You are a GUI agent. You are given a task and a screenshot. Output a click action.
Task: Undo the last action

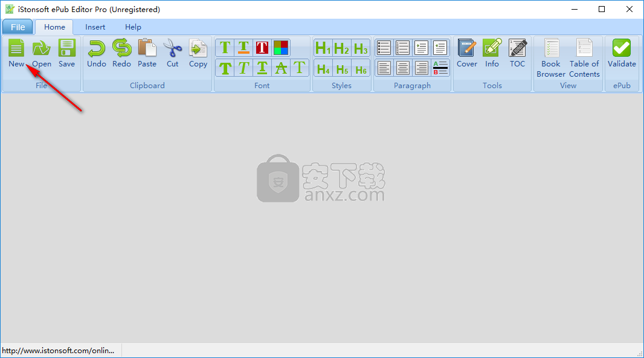pos(97,53)
